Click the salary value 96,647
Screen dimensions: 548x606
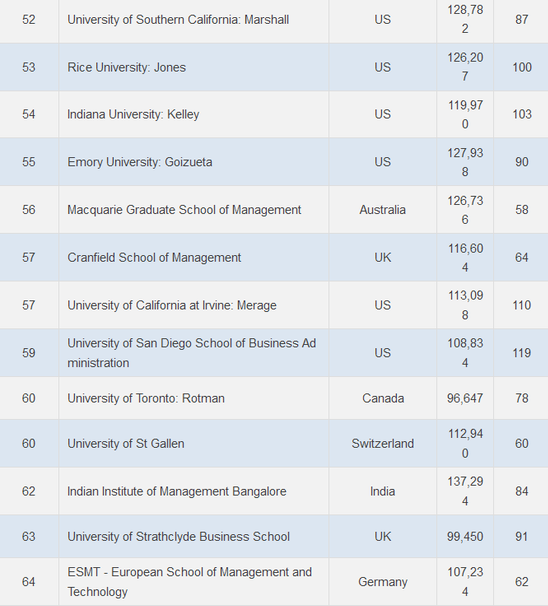pos(465,398)
